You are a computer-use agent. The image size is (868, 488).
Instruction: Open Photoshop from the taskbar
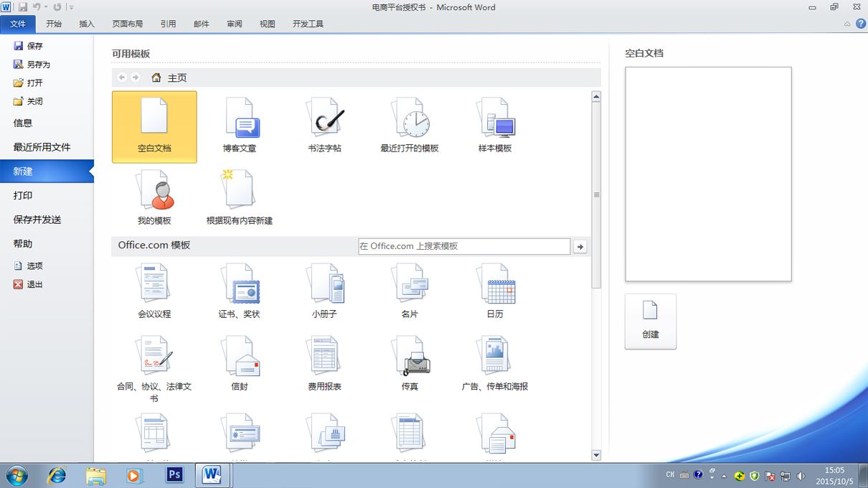point(174,475)
